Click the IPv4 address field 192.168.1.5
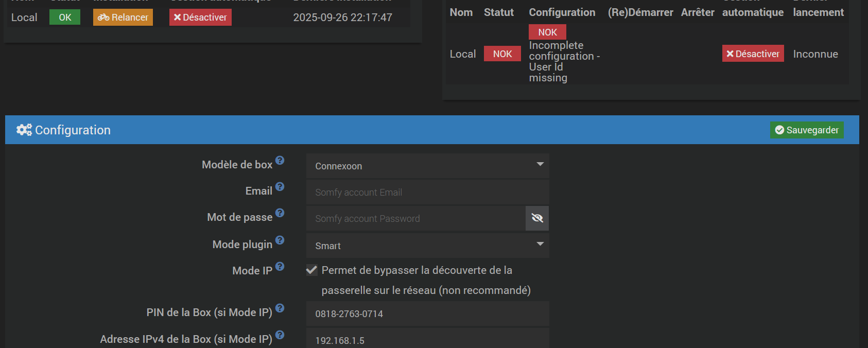Image resolution: width=868 pixels, height=348 pixels. [427, 340]
